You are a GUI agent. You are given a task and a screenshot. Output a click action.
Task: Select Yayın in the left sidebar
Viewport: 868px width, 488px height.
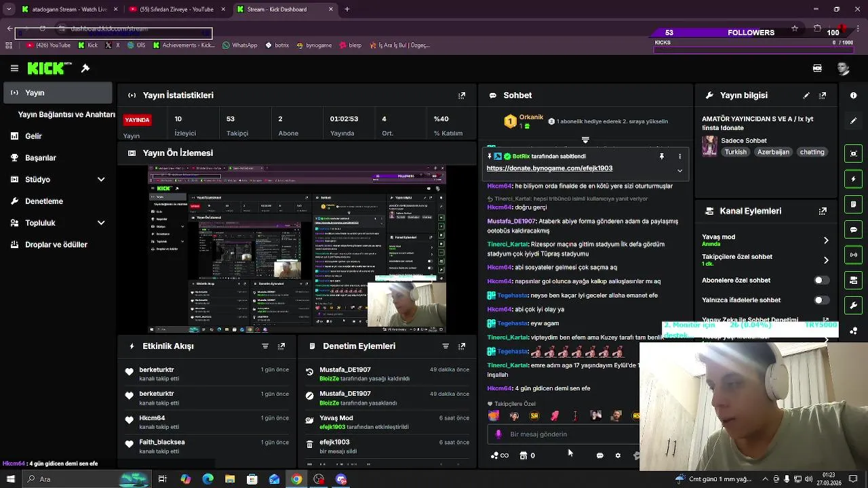(58, 93)
